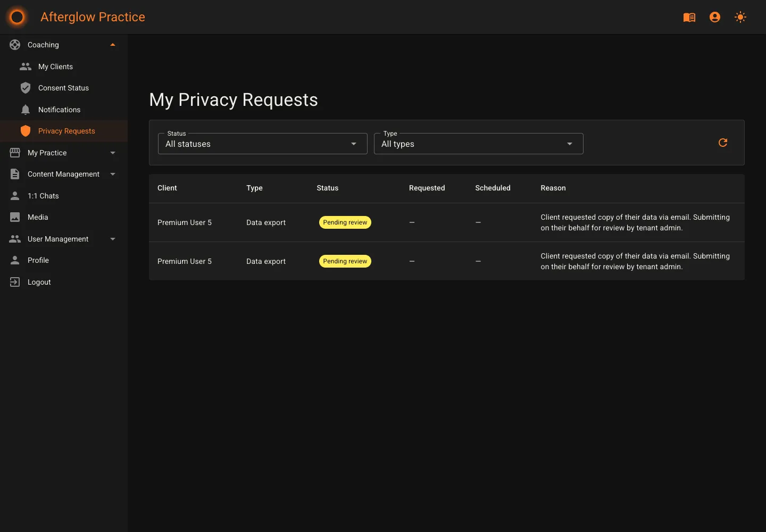
Task: Click the User Management group icon
Action: (x=15, y=239)
